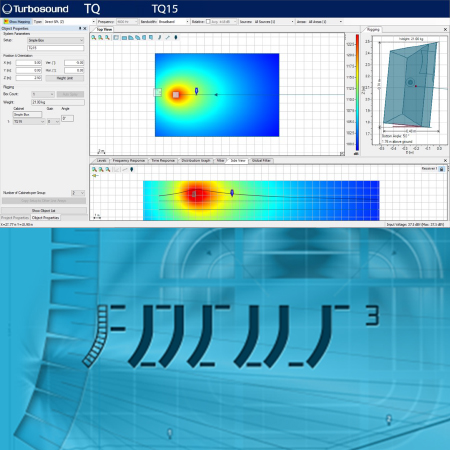Click the X [m] position field

[x=29, y=63]
